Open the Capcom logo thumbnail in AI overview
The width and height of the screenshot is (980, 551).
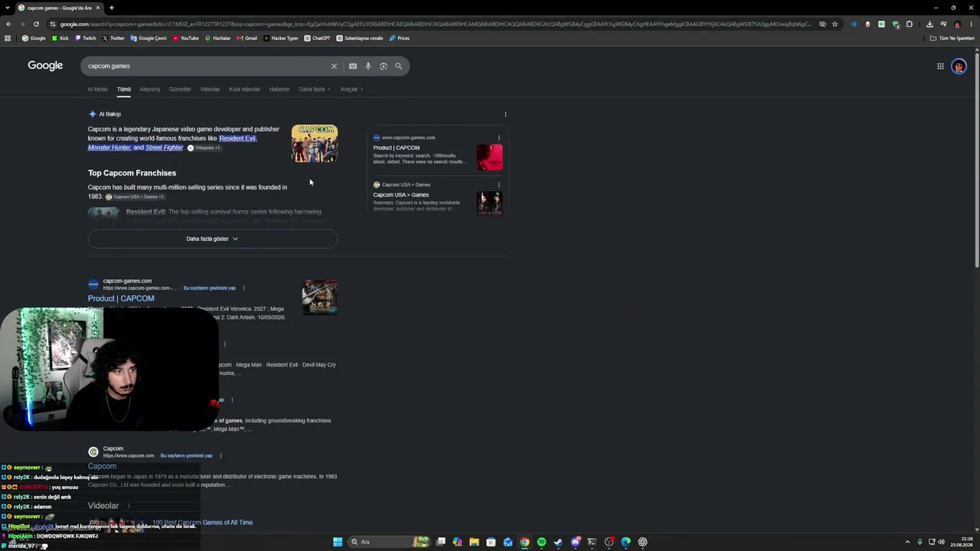point(315,144)
